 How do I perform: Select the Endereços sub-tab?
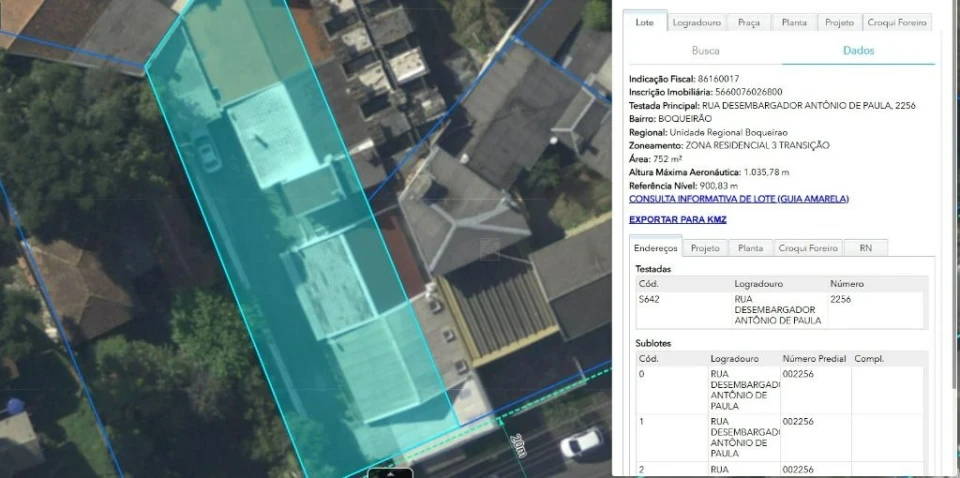656,248
